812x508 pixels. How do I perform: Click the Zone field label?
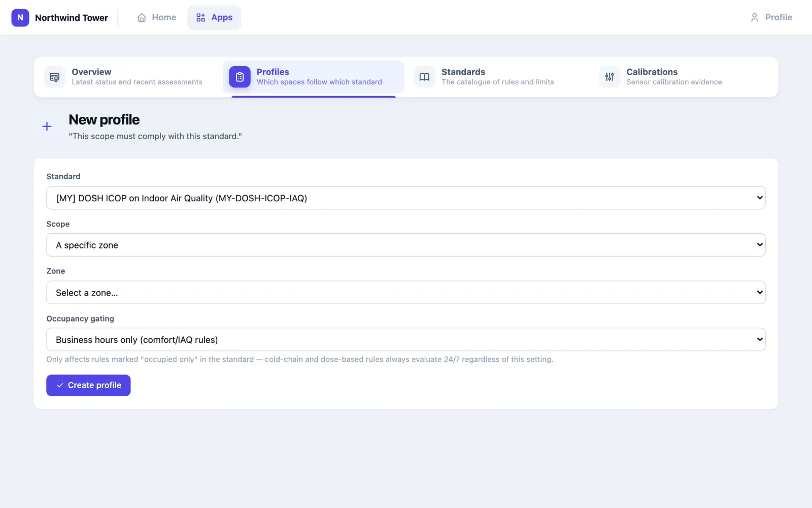[x=56, y=271]
